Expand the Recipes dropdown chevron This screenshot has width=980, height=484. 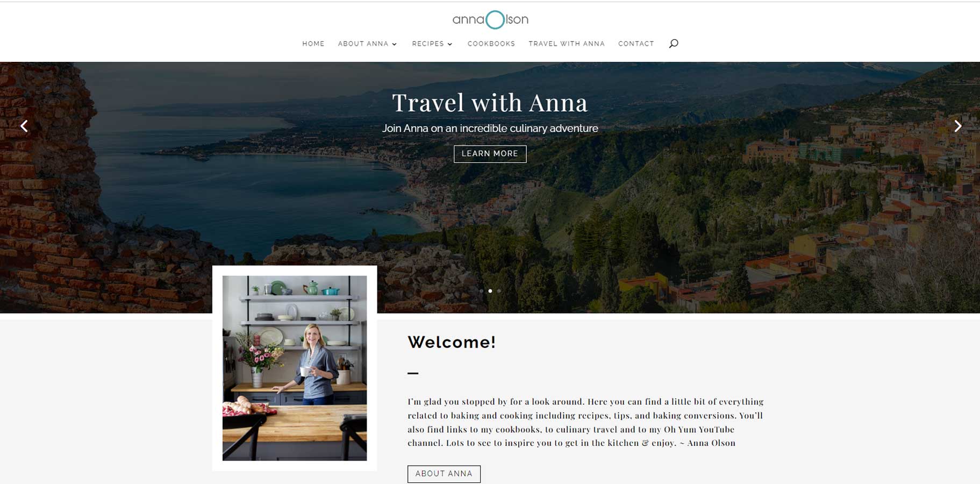450,44
